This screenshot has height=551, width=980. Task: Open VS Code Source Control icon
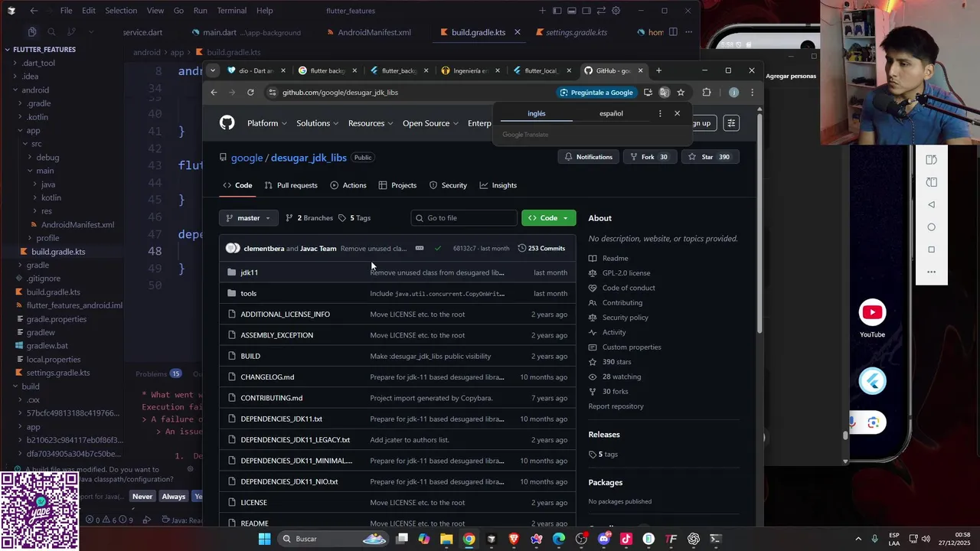tap(70, 32)
